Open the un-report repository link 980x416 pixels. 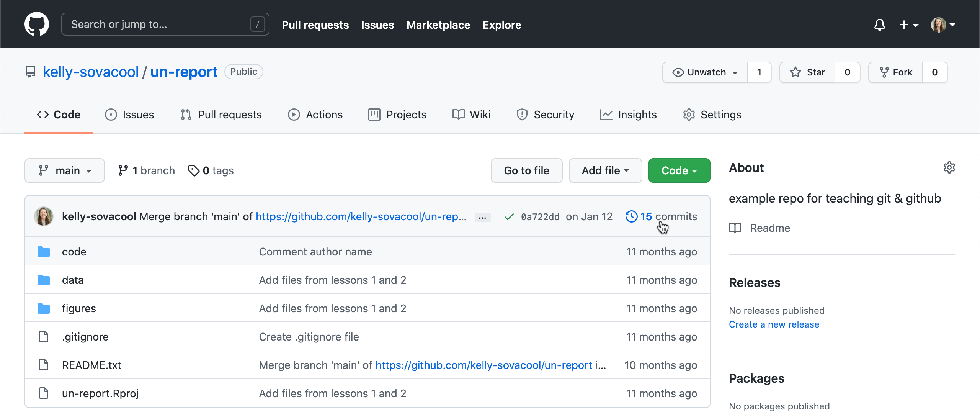[x=184, y=72]
